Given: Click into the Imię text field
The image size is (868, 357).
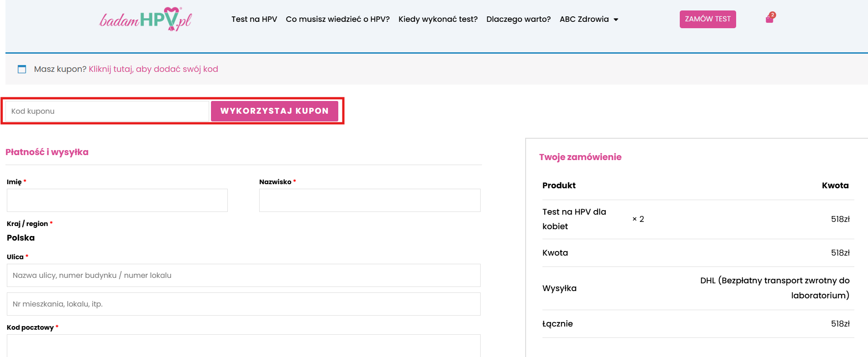Looking at the screenshot, I should [x=117, y=200].
